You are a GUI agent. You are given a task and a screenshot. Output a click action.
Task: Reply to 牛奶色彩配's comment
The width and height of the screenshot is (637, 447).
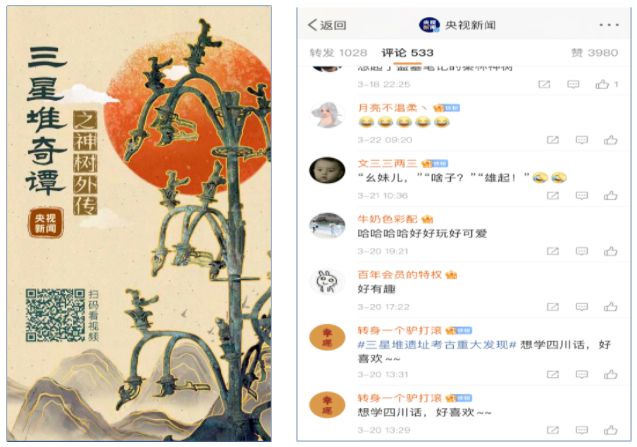582,251
